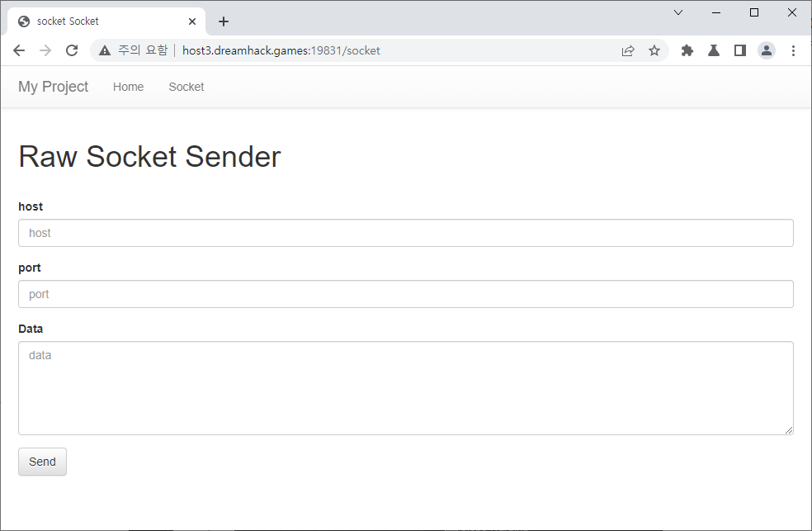The width and height of the screenshot is (812, 531).
Task: Click the browser back arrow
Action: point(19,50)
